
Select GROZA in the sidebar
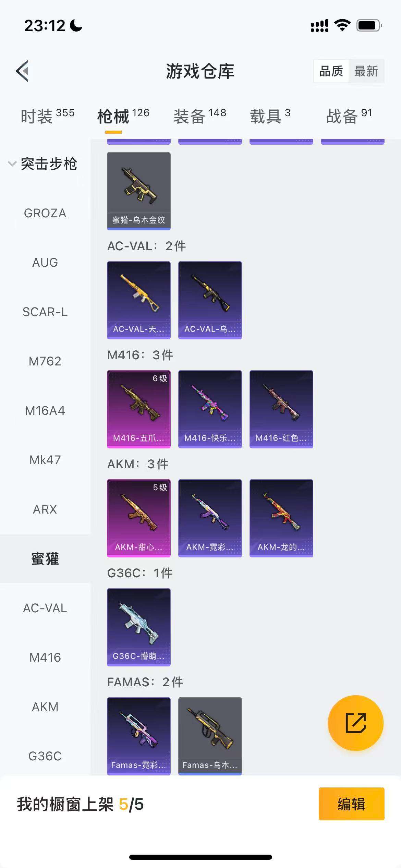45,213
